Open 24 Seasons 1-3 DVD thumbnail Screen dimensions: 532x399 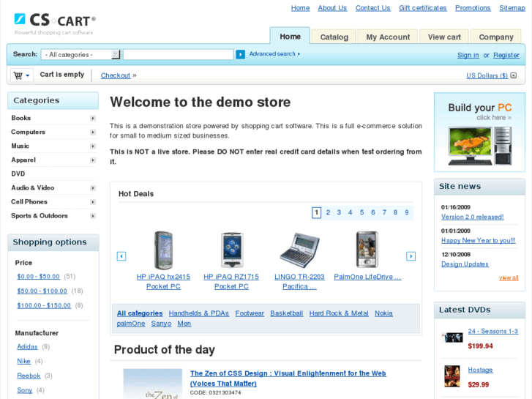pos(453,338)
